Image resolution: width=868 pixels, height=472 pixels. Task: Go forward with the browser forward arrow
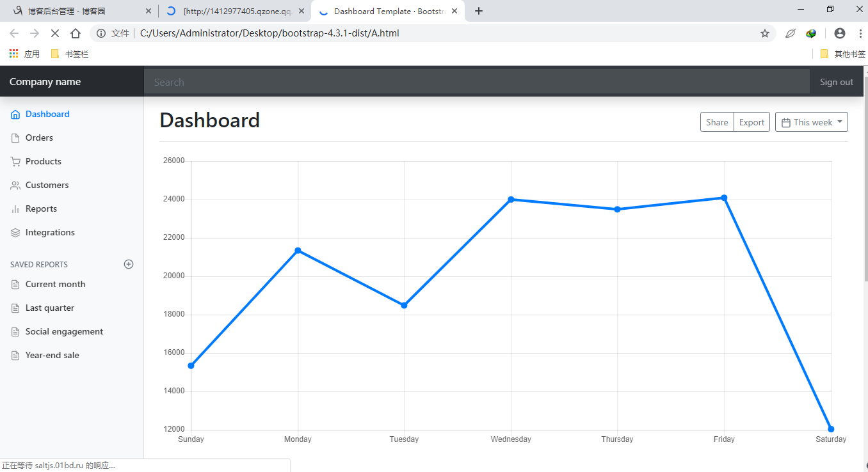click(x=35, y=33)
